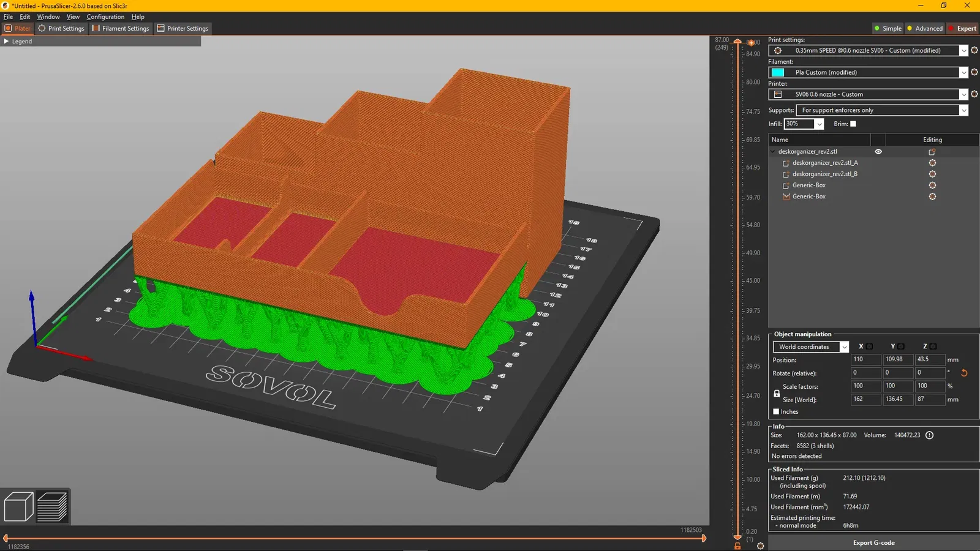Open the Edit menu
The image size is (980, 551).
click(24, 17)
